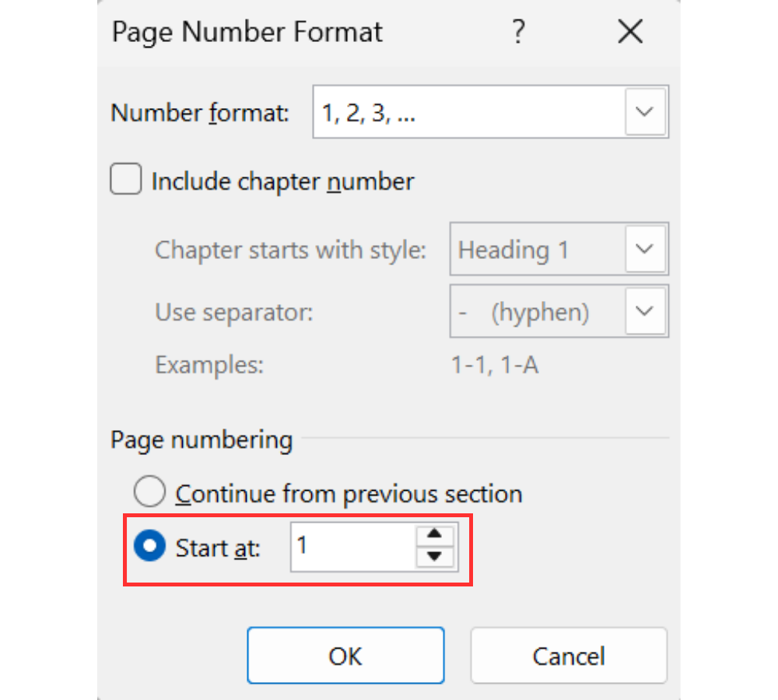Open the Number format dropdown arrow
This screenshot has width=778, height=700.
pyautogui.click(x=645, y=112)
